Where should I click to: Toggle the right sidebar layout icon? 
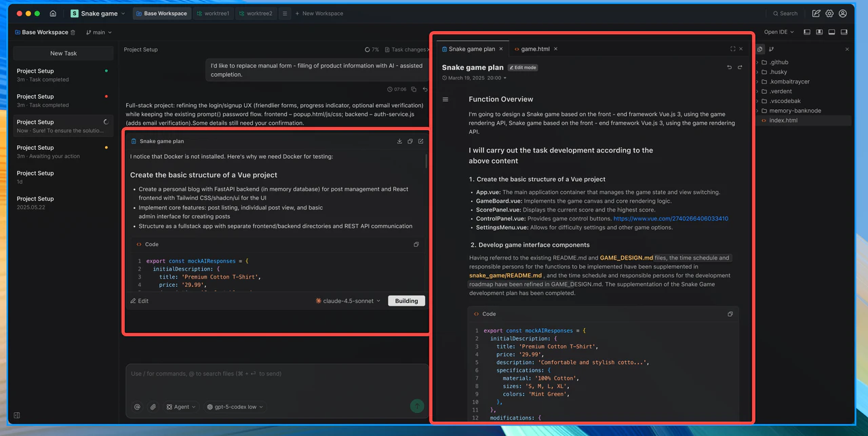tap(844, 32)
